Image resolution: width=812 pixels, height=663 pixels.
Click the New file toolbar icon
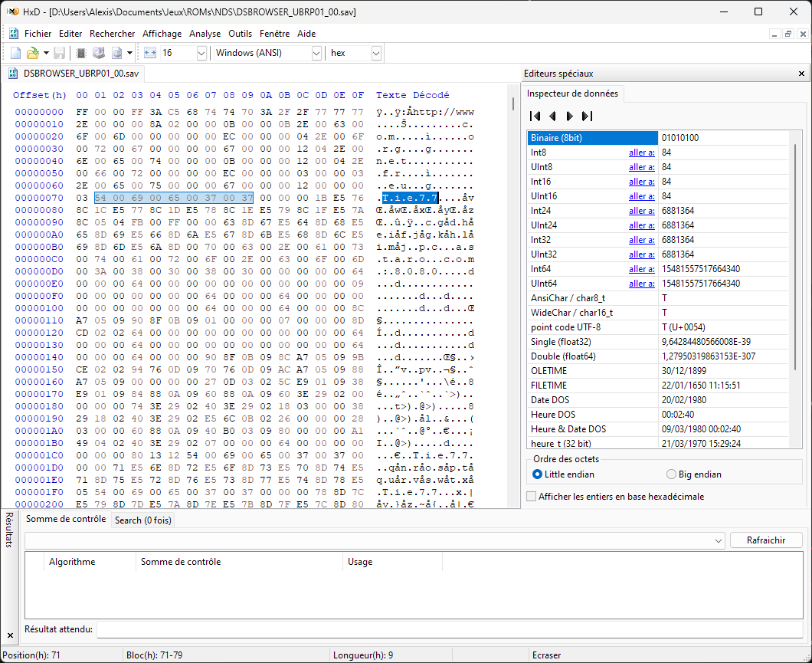pos(15,53)
